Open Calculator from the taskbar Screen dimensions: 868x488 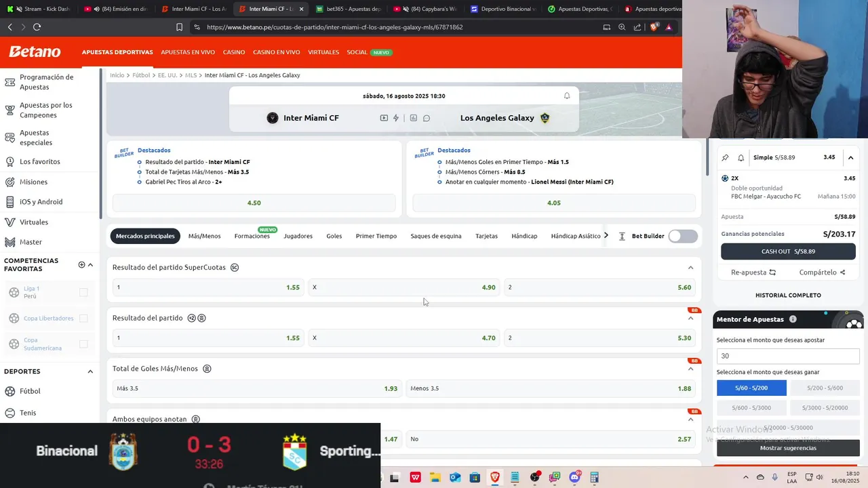coord(595,477)
